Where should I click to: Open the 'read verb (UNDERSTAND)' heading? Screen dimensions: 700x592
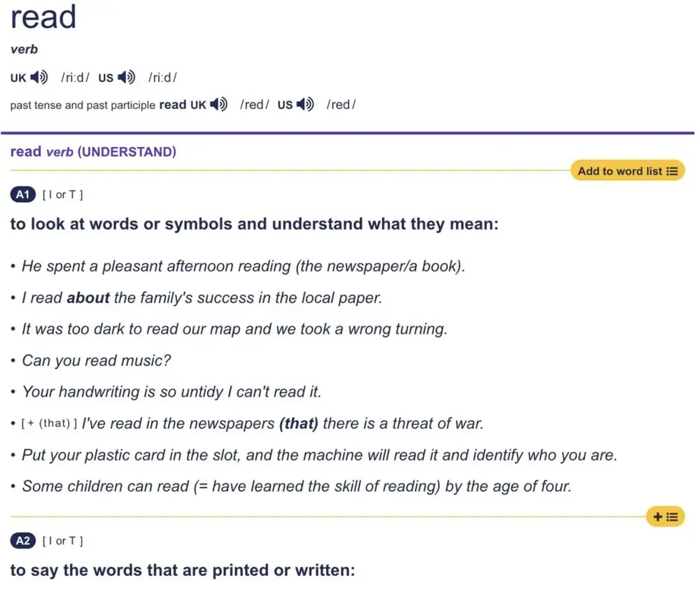[x=93, y=152]
